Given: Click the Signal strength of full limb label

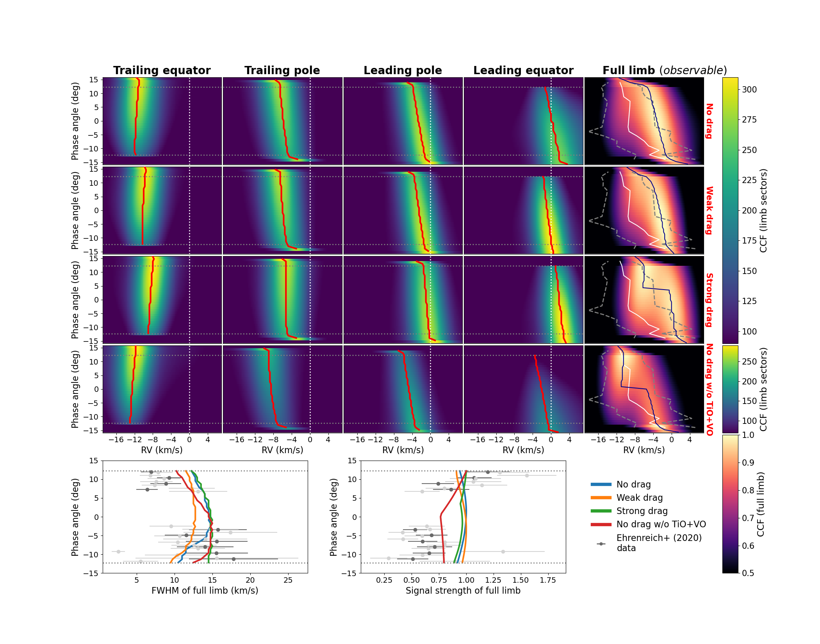Looking at the screenshot, I should click(463, 591).
